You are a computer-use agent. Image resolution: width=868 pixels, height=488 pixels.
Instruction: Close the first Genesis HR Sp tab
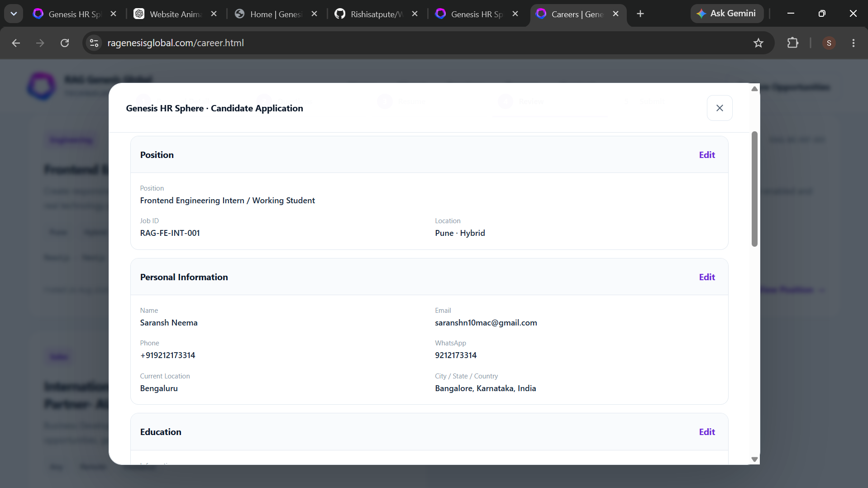113,14
